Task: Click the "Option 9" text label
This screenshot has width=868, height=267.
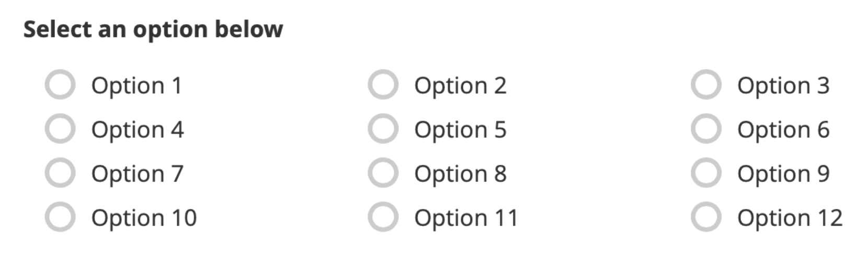Action: [783, 174]
